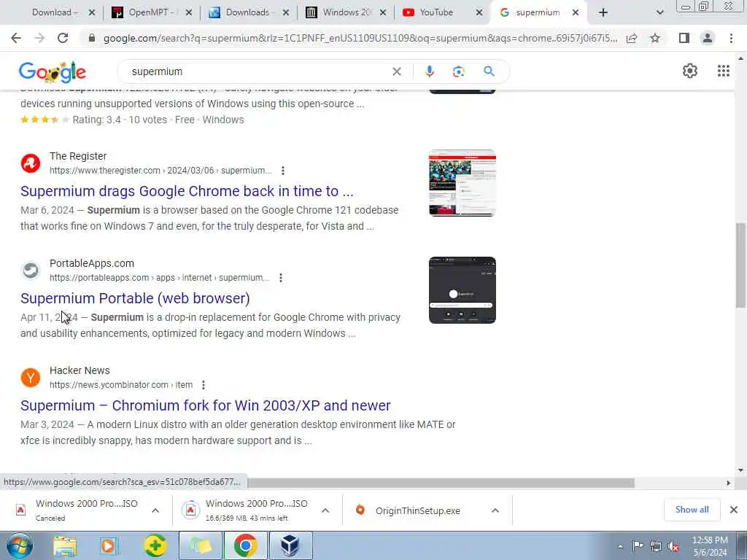Screen dimensions: 747x560
Task: Show hidden system tray icons
Action: [620, 547]
